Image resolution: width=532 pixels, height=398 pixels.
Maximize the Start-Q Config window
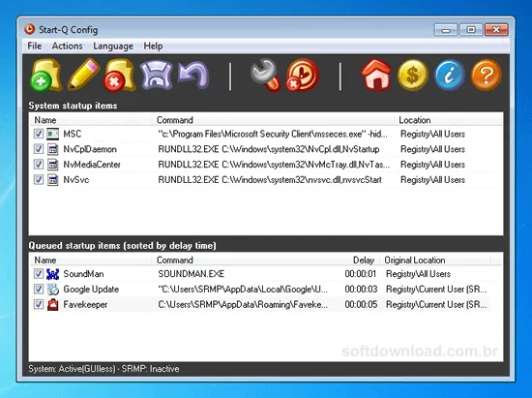471,30
